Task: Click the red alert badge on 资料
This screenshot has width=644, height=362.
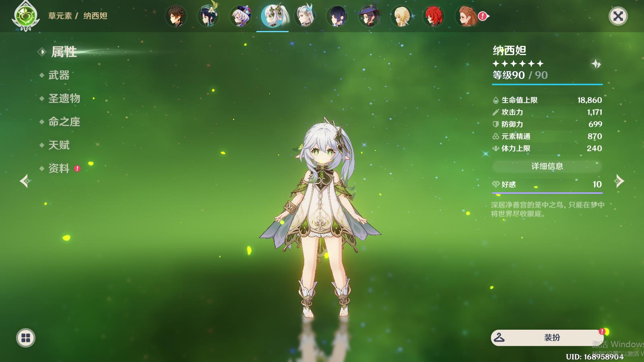Action: click(x=77, y=169)
